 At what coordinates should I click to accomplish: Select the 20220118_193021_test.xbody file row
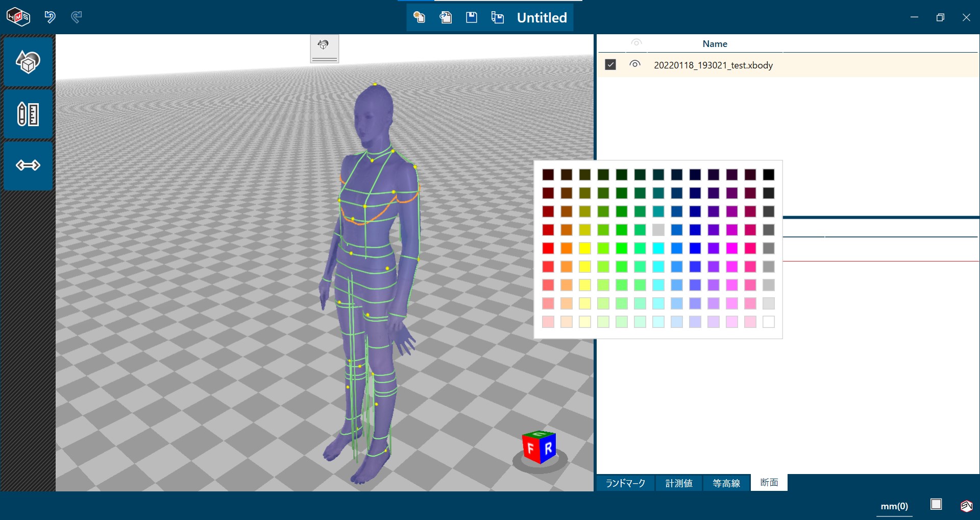pos(788,65)
